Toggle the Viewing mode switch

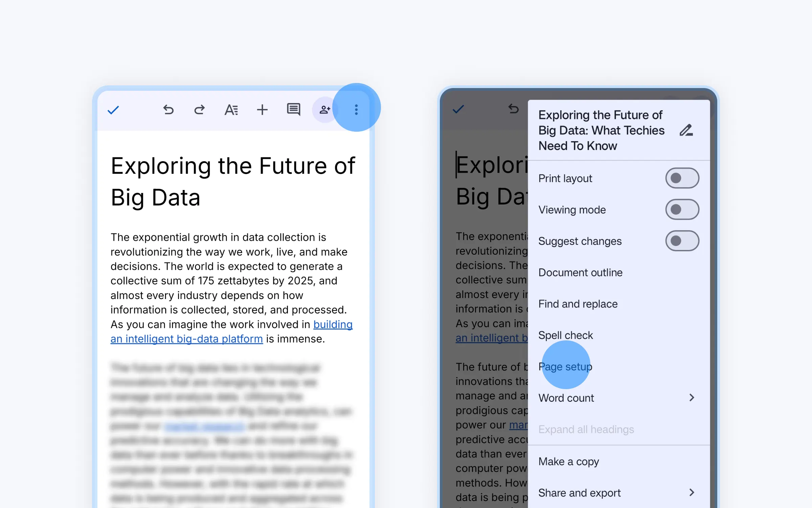click(x=682, y=210)
